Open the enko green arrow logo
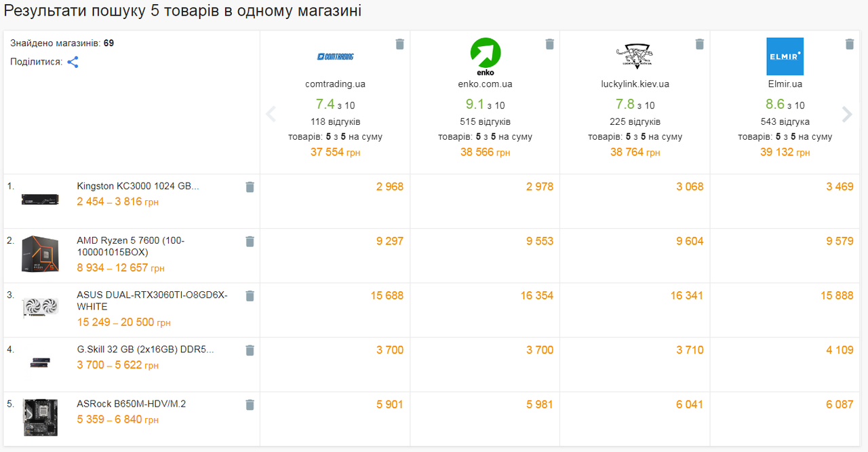 click(486, 56)
